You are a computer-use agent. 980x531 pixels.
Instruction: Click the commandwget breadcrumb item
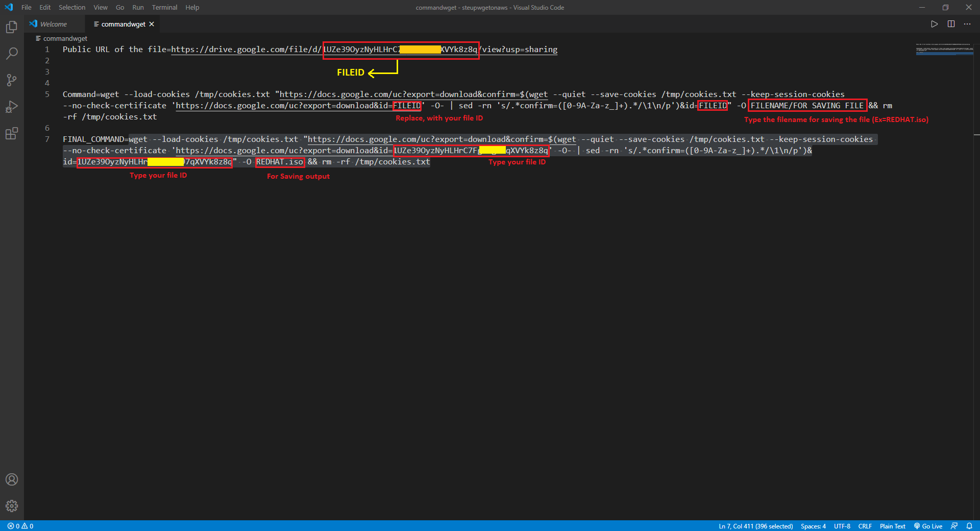click(65, 38)
